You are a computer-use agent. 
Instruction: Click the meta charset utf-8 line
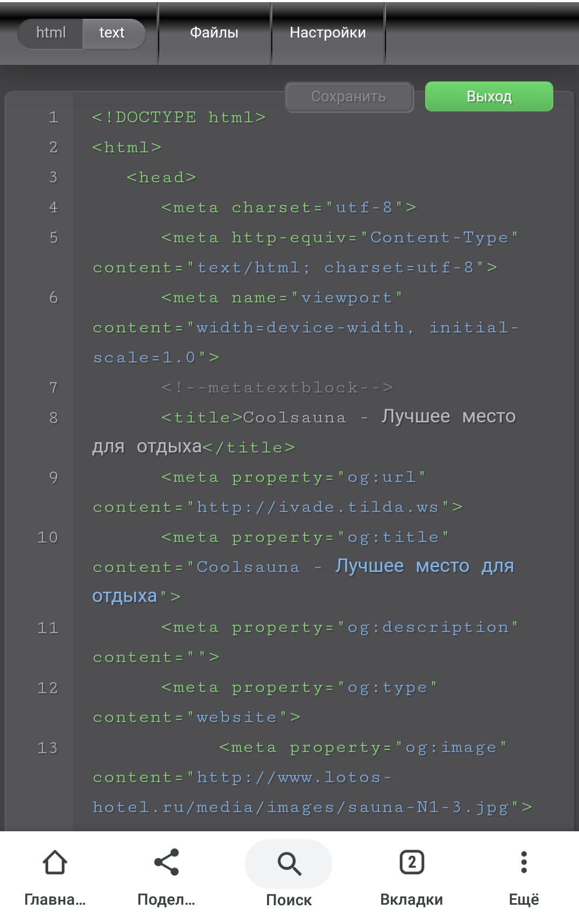[288, 207]
